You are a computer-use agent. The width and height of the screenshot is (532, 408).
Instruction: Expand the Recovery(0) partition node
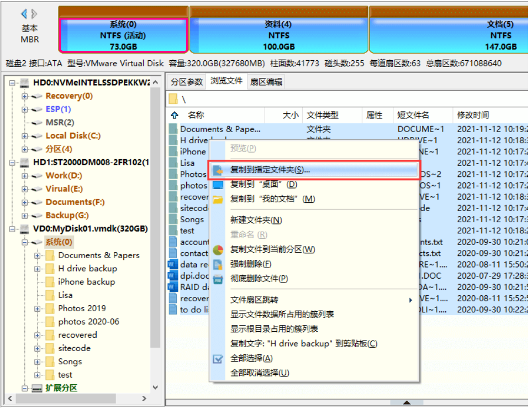tap(25, 96)
